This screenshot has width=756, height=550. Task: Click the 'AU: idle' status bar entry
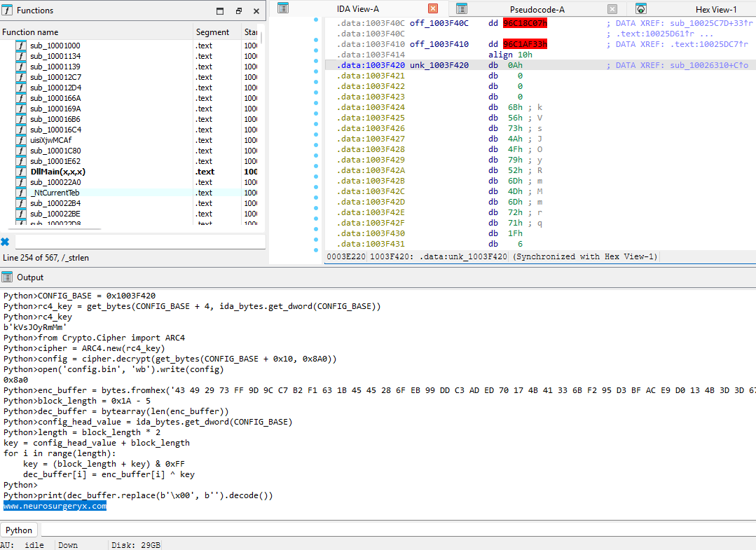22,545
